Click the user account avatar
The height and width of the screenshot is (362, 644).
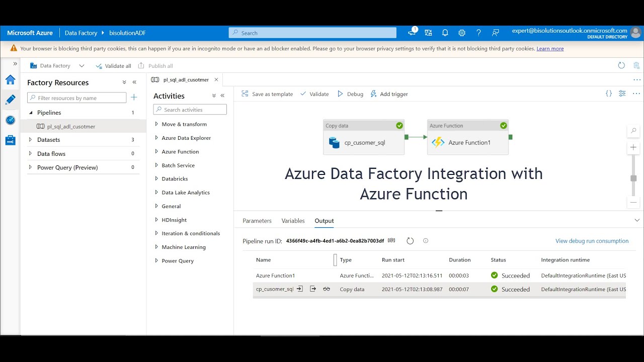636,33
